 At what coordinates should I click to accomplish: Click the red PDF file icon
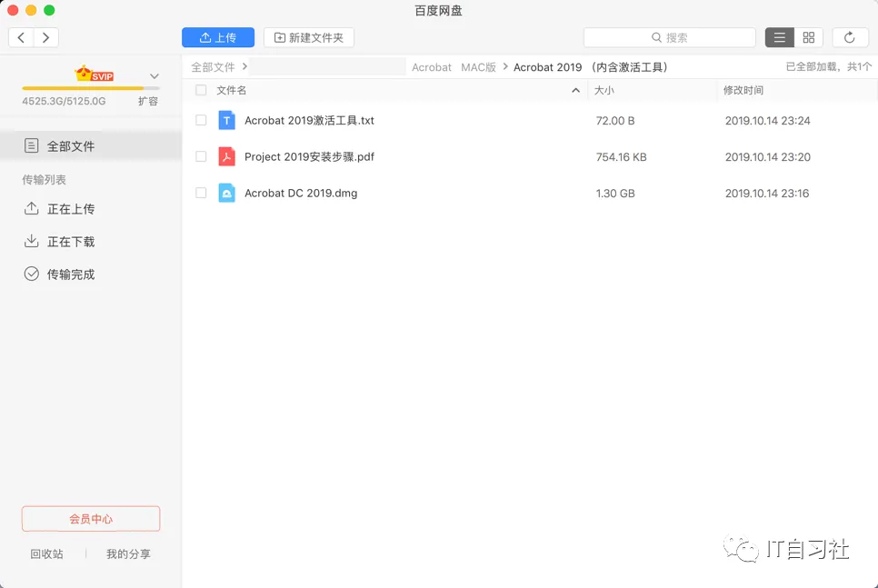[x=227, y=157]
